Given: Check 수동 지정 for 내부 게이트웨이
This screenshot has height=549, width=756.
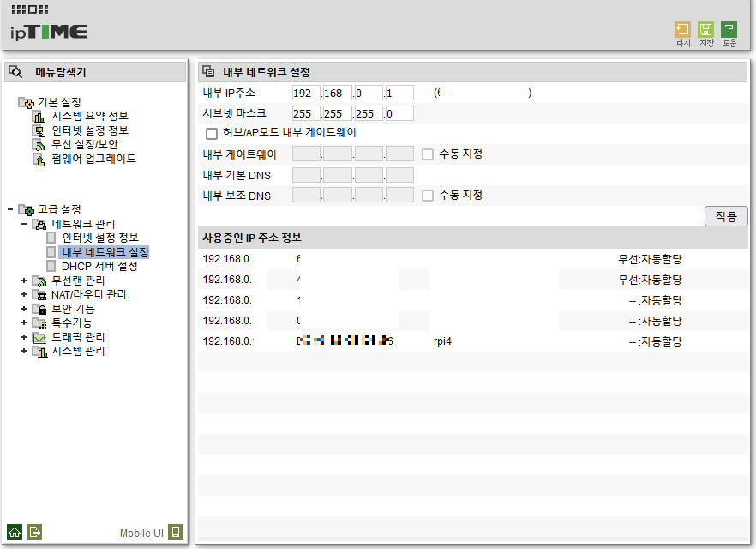Looking at the screenshot, I should [x=427, y=154].
